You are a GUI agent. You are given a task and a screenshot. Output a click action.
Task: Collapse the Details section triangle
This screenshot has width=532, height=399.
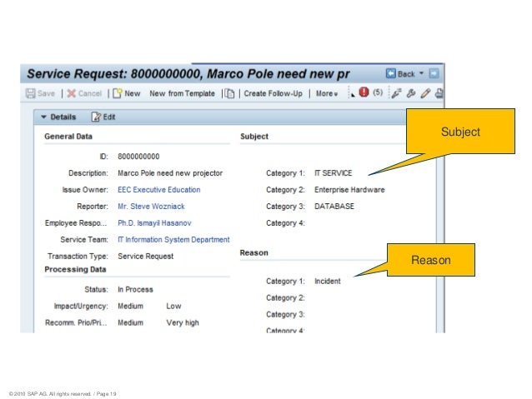coord(43,117)
